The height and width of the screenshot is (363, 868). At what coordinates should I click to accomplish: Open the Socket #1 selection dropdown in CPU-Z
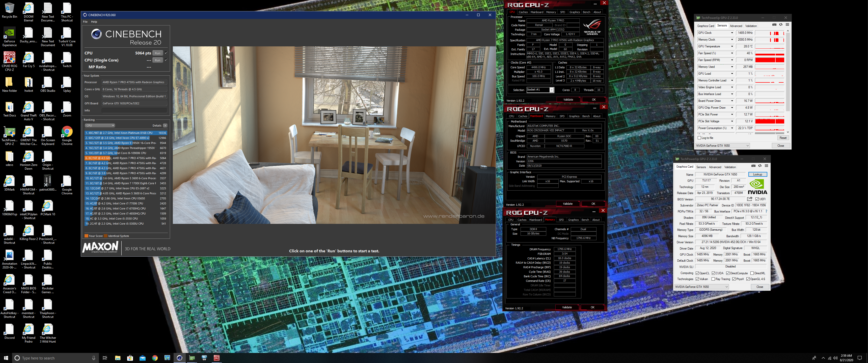540,89
